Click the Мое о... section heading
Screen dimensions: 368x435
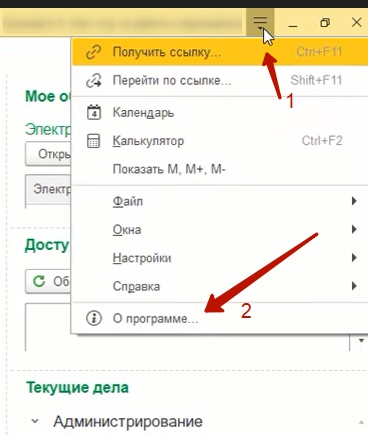[48, 96]
